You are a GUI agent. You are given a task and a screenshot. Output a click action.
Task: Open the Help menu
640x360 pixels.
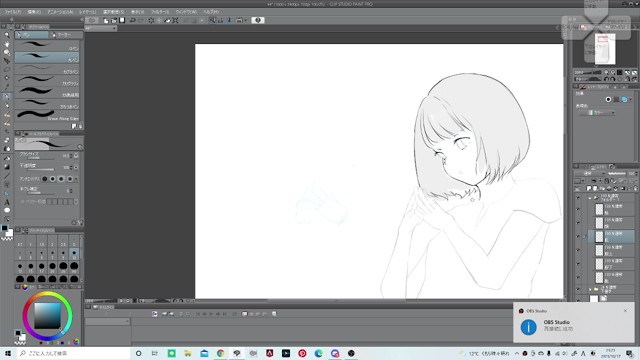pos(211,12)
